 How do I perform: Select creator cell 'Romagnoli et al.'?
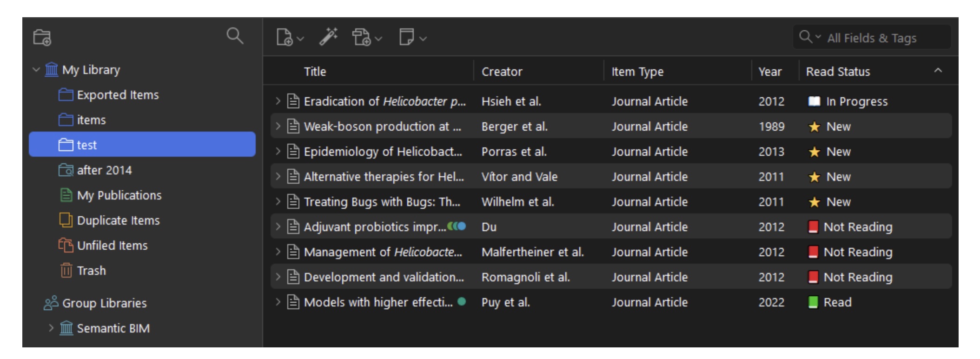tap(525, 277)
